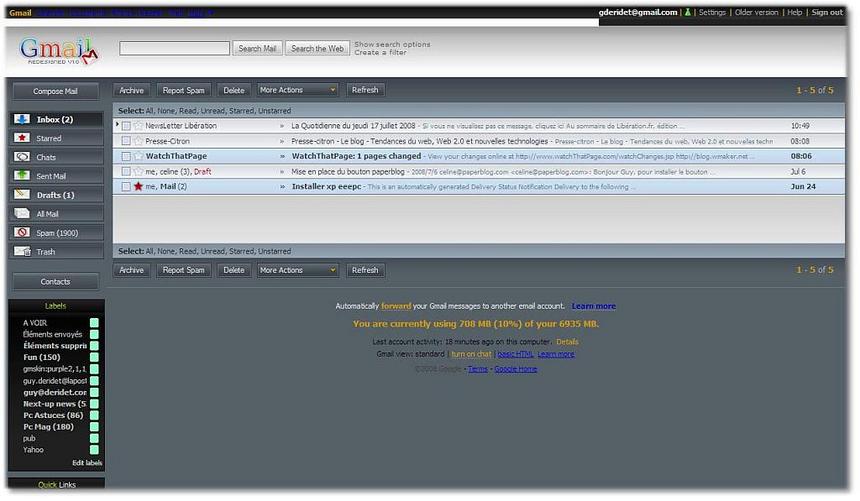Open the More Actions dropdown above the message list

point(297,90)
